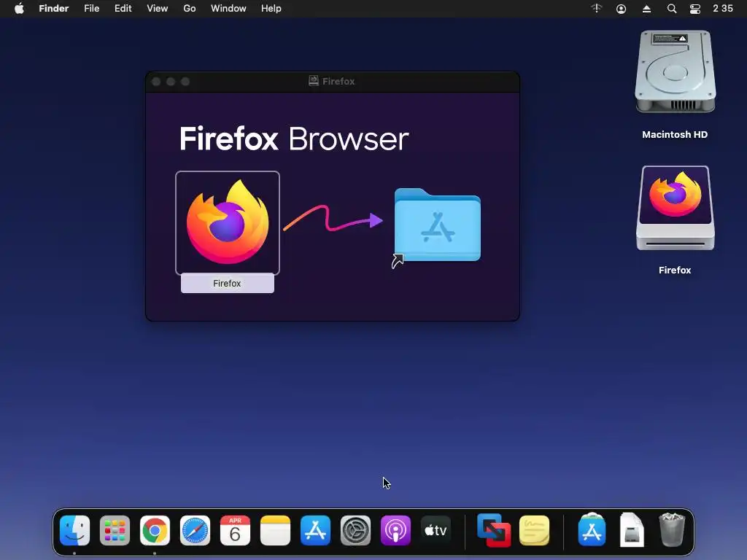
Task: Open the Trash in the Dock
Action: (x=672, y=529)
